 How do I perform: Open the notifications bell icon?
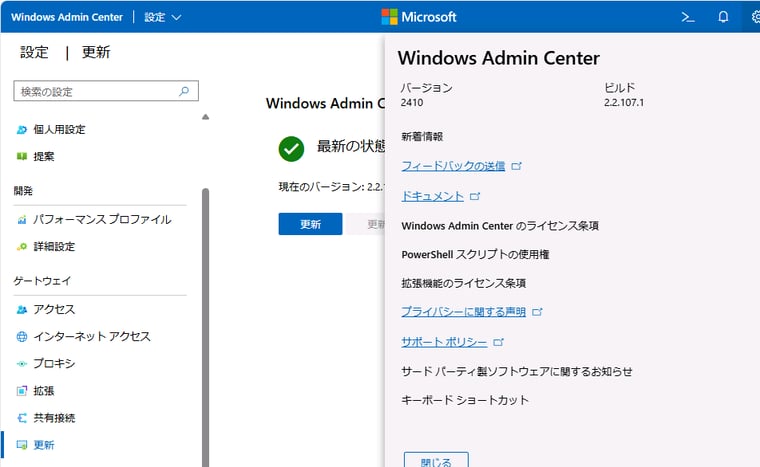(x=723, y=17)
